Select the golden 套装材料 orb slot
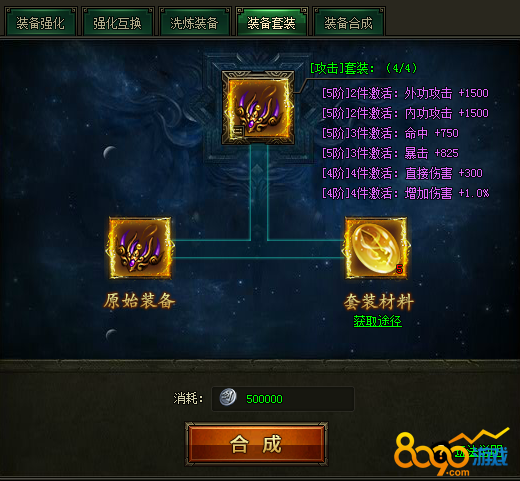The image size is (520, 481). coord(376,248)
